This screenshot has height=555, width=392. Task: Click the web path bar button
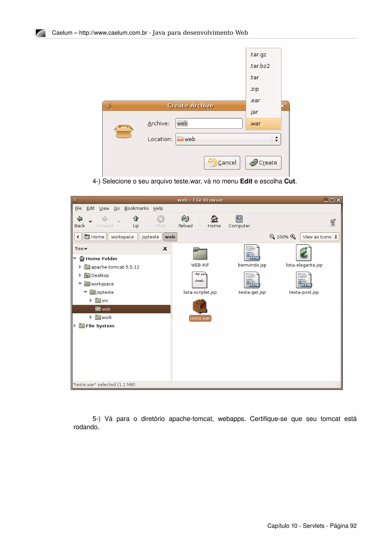coord(170,237)
